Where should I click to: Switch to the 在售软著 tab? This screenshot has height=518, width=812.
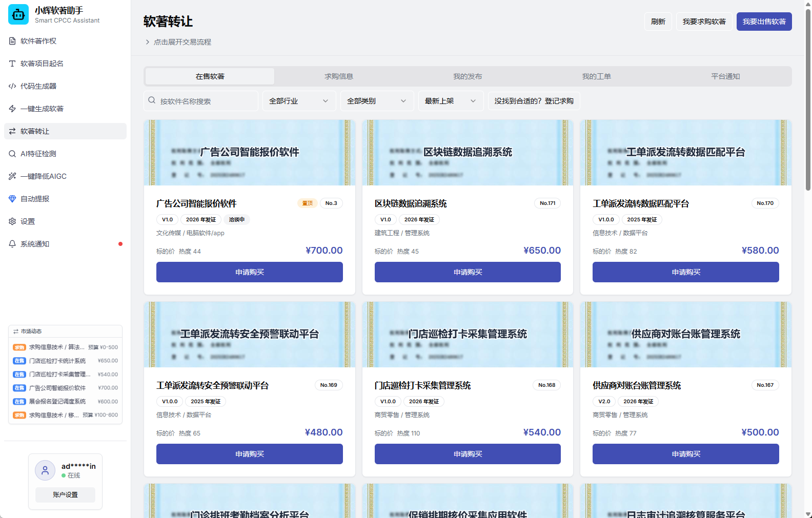tap(210, 76)
